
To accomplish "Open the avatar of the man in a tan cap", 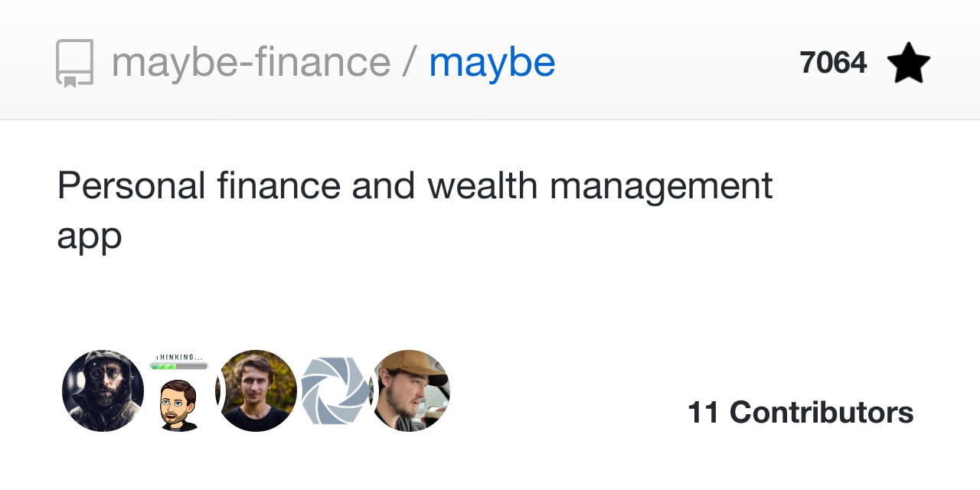I will (410, 390).
